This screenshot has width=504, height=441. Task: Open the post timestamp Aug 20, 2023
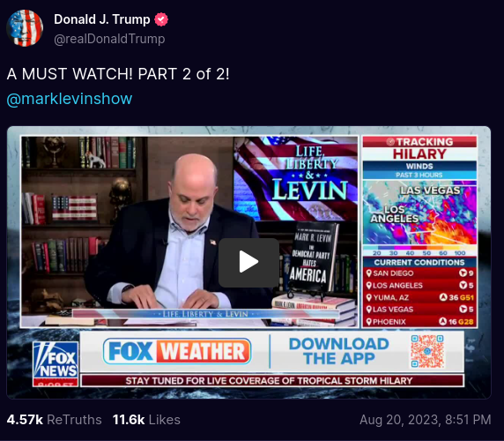426,420
